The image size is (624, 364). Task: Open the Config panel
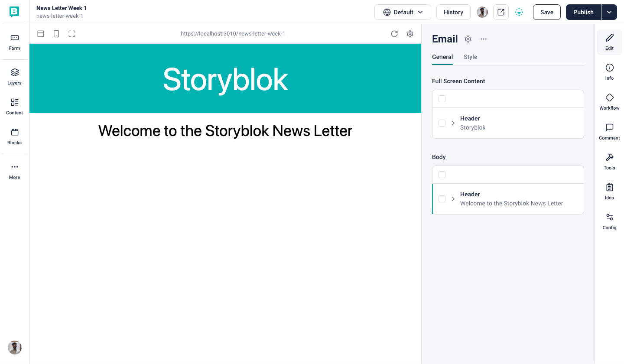pyautogui.click(x=609, y=221)
